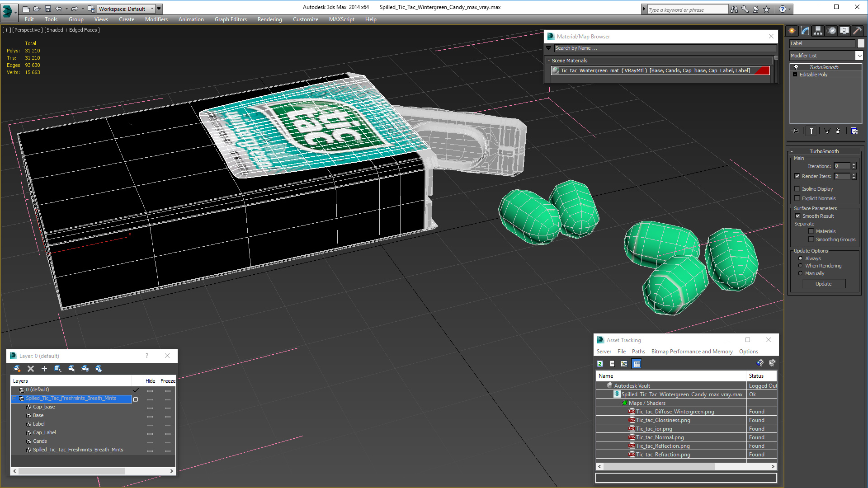Enable Separate by Smoothing Groups checkbox

pyautogui.click(x=811, y=239)
